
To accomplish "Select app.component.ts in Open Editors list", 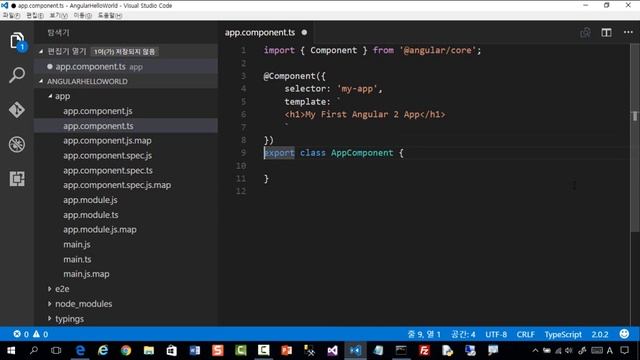I will [126, 67].
